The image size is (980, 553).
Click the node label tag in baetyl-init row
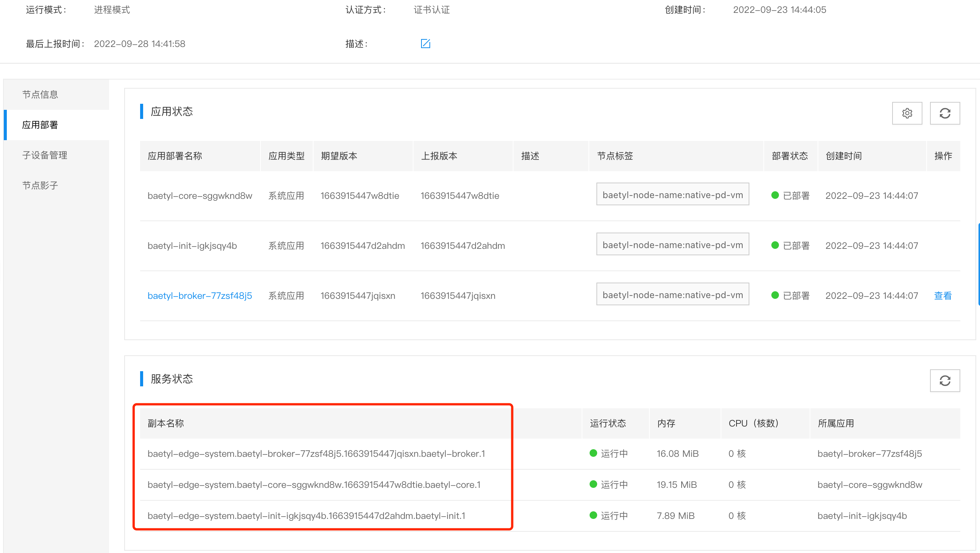pyautogui.click(x=673, y=244)
